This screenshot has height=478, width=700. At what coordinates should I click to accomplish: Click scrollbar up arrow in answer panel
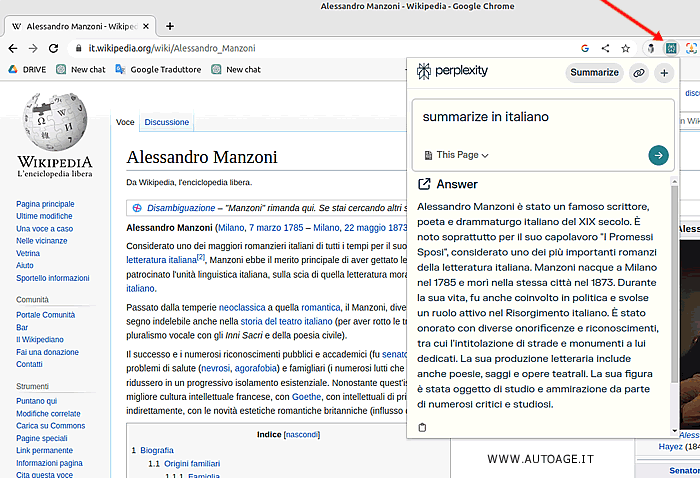coord(674,181)
